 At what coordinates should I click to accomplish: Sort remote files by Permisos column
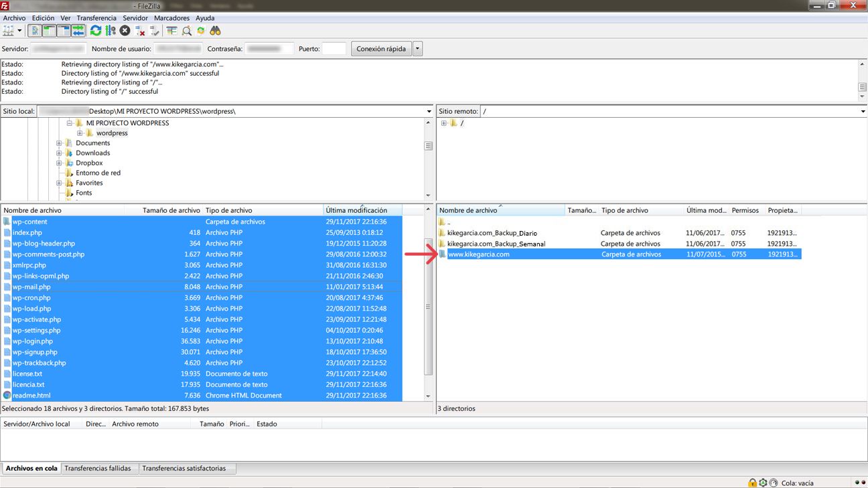pos(747,210)
